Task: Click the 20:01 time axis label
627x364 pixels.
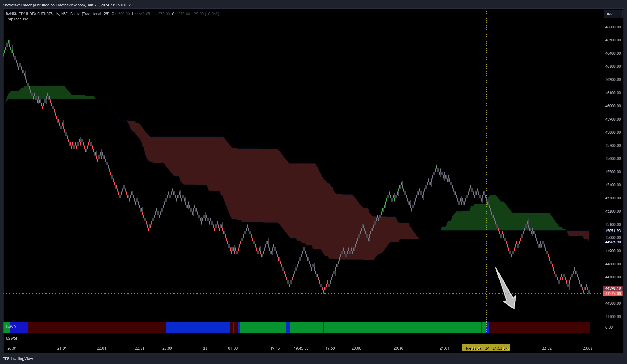Action: coord(12,348)
